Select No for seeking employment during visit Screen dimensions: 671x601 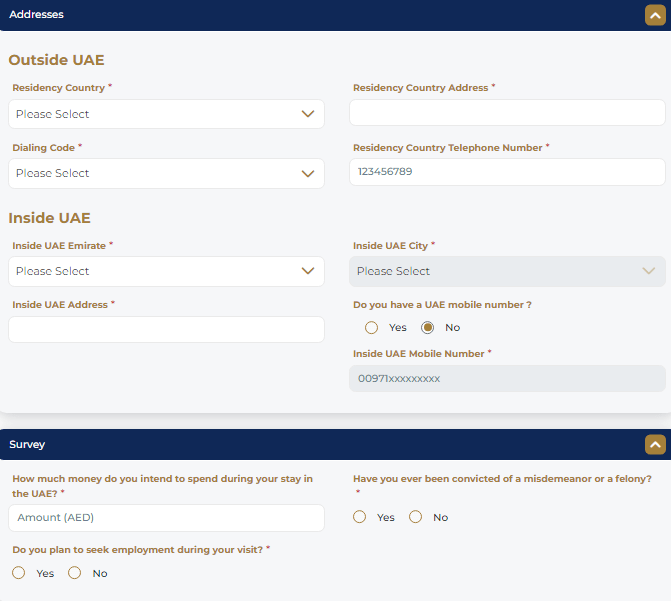coord(75,573)
